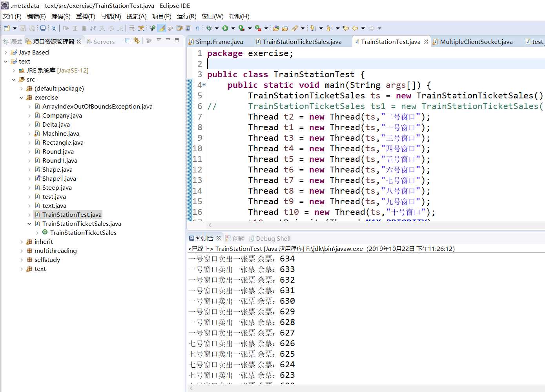Click the Next Annotation down arrow icon
This screenshot has width=545, height=392.
point(312,28)
